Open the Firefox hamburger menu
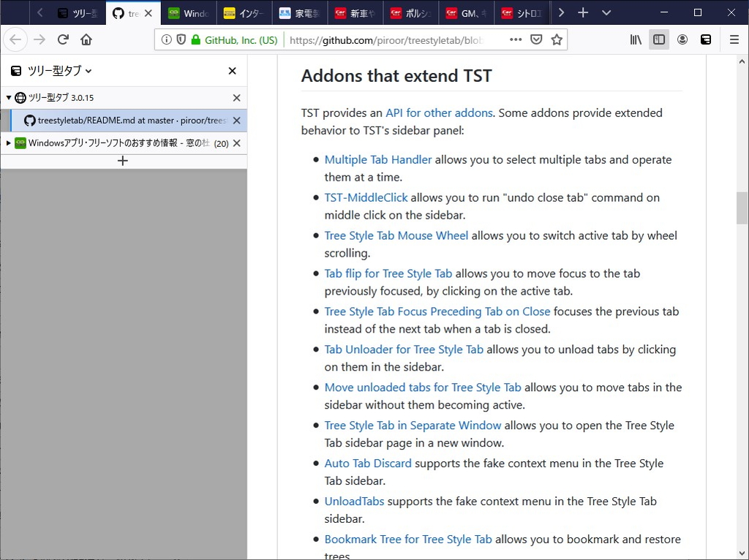This screenshot has width=749, height=560. point(734,39)
